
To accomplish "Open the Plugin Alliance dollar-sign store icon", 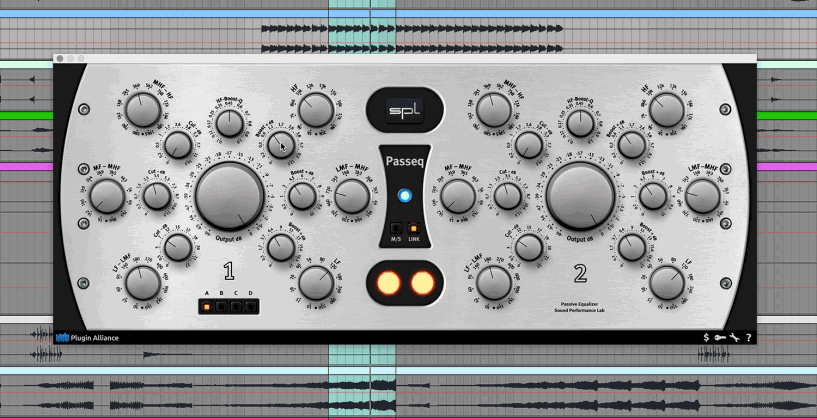I will tap(706, 338).
